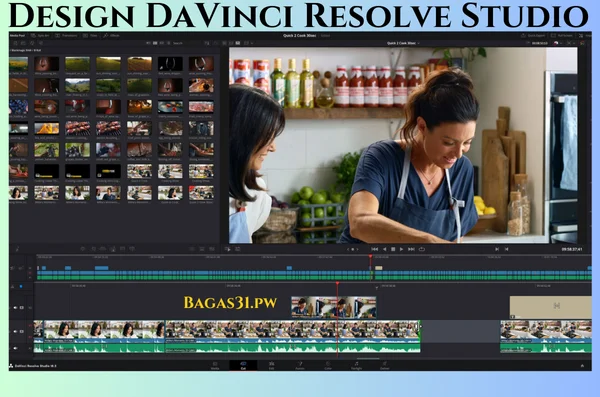Open the Effects panel

point(111,36)
